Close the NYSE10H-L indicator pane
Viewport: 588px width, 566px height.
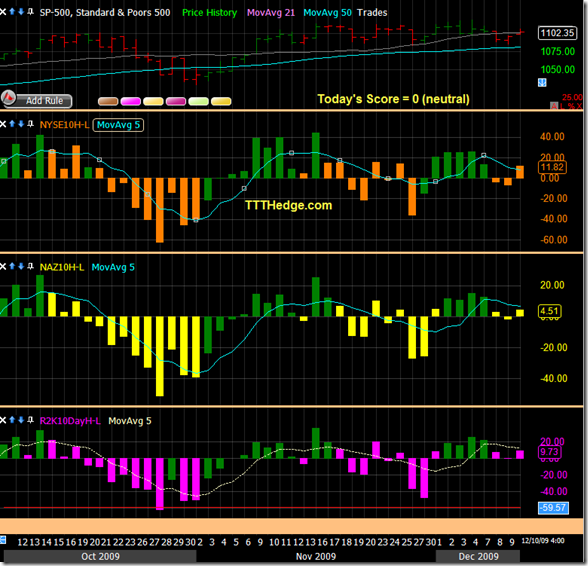pyautogui.click(x=3, y=124)
